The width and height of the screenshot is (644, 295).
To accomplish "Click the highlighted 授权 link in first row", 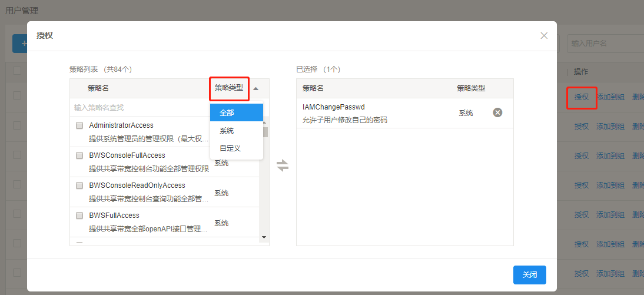I will (x=581, y=97).
